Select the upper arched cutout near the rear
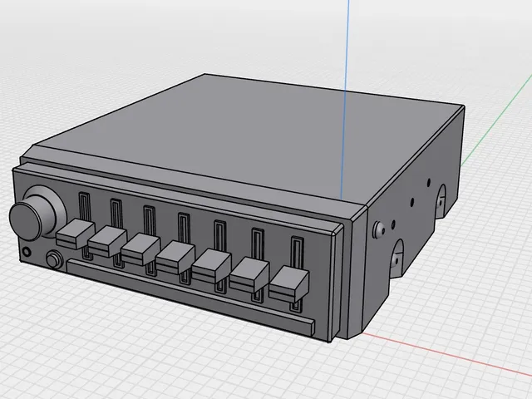 441,200
